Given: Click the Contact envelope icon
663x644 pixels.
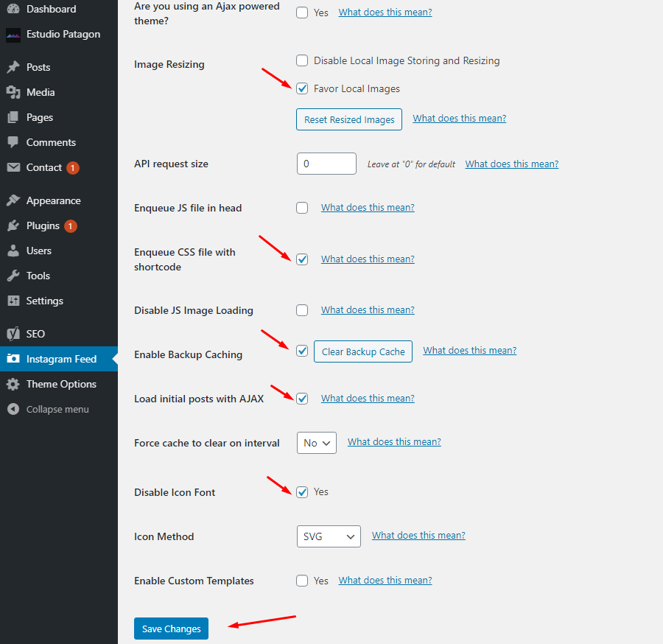Looking at the screenshot, I should coord(13,167).
